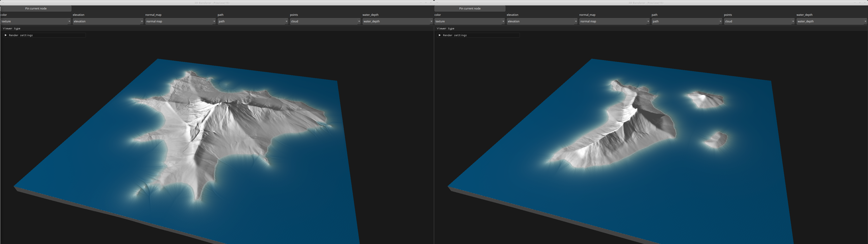The width and height of the screenshot is (868, 244).
Task: Open the color dropdown in the left window
Action: 36,21
